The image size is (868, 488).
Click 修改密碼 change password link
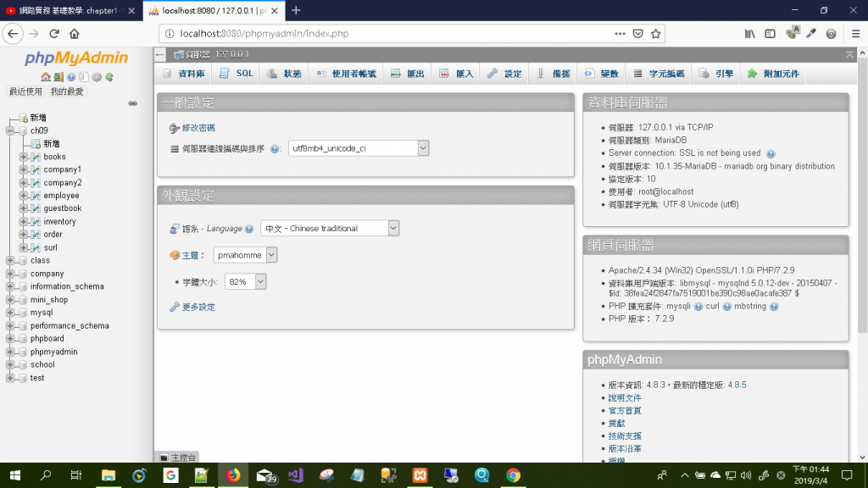click(x=198, y=129)
